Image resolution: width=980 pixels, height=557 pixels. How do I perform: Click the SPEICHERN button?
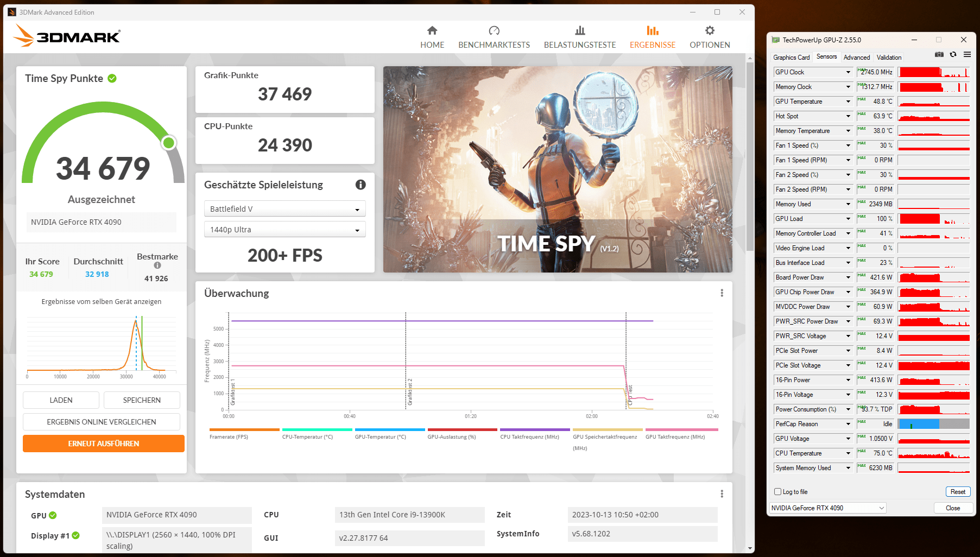pyautogui.click(x=142, y=400)
